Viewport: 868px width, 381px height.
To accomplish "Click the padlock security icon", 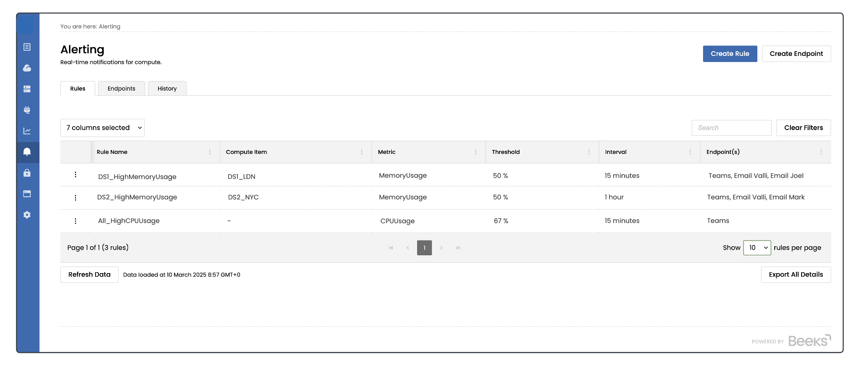I will (27, 173).
